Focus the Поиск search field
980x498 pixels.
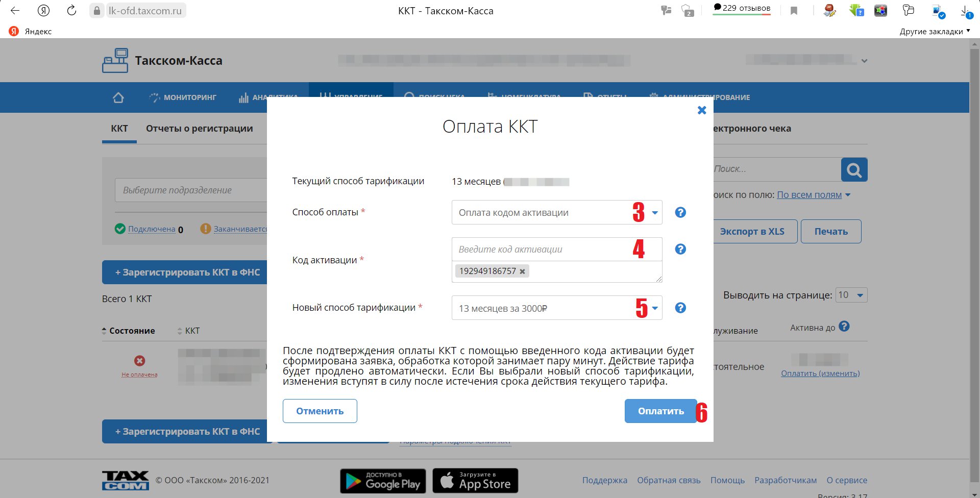tap(776, 169)
